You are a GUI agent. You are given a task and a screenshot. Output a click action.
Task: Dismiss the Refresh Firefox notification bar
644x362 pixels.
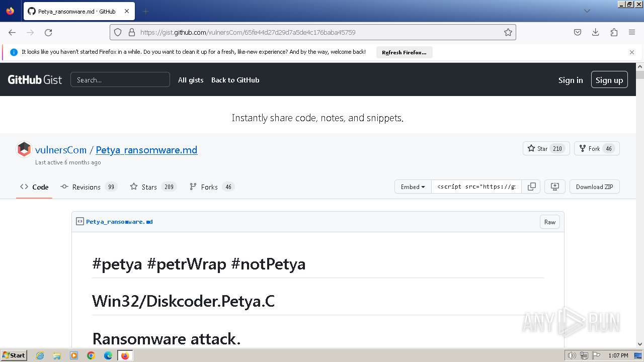point(632,52)
